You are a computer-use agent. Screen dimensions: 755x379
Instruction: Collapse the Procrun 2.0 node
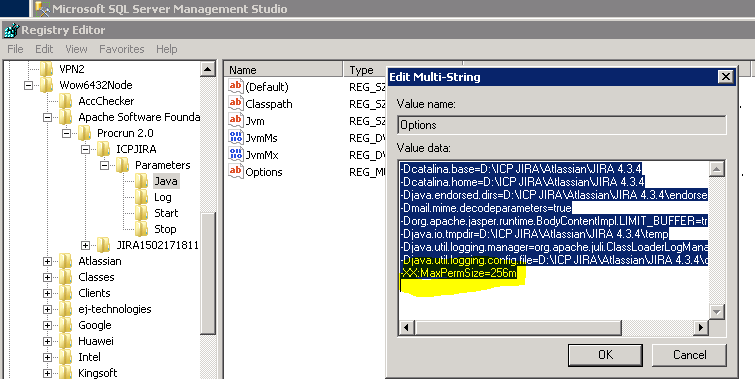coord(66,133)
